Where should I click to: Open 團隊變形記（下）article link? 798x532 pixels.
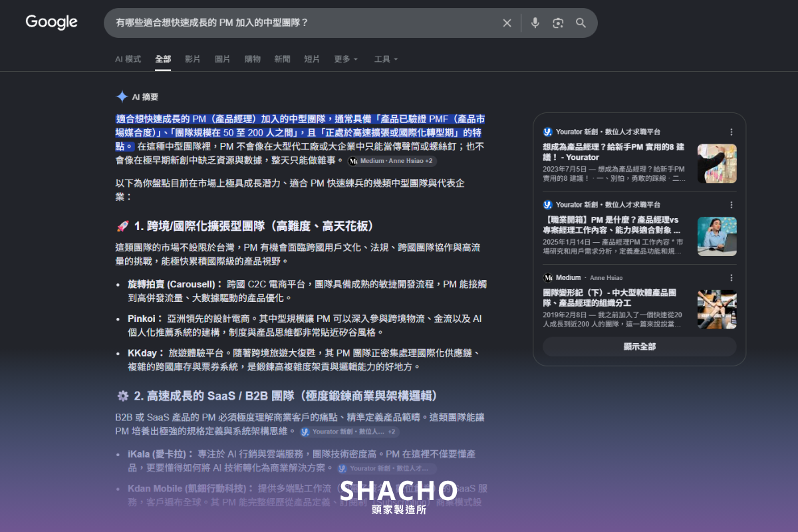(610, 297)
